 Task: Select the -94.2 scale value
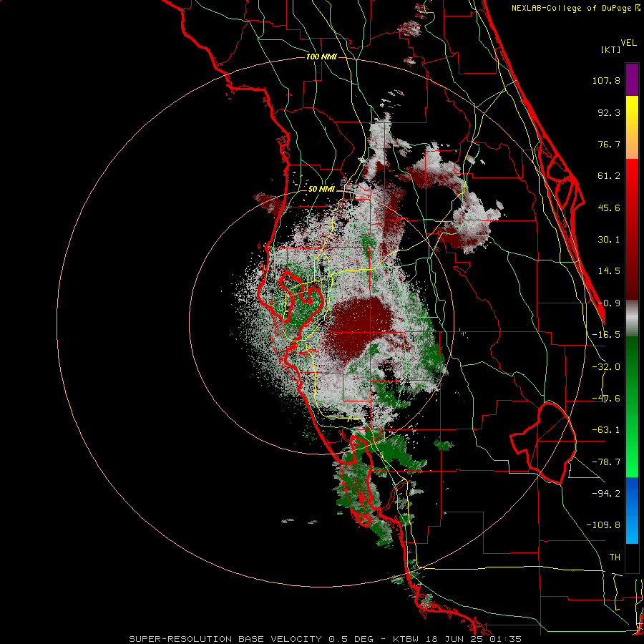(606, 493)
